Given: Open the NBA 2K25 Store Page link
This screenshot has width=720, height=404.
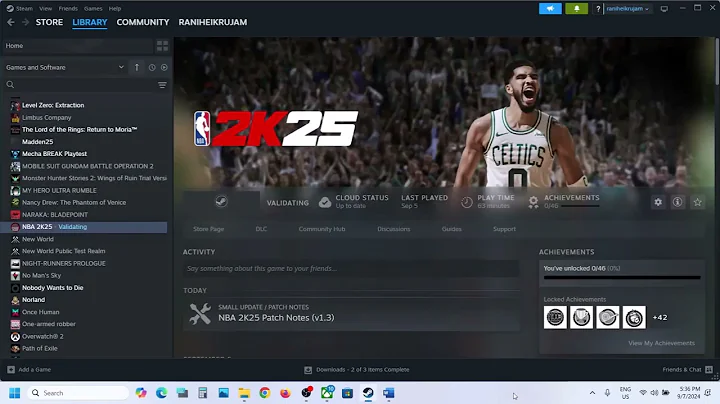Looking at the screenshot, I should [x=208, y=229].
